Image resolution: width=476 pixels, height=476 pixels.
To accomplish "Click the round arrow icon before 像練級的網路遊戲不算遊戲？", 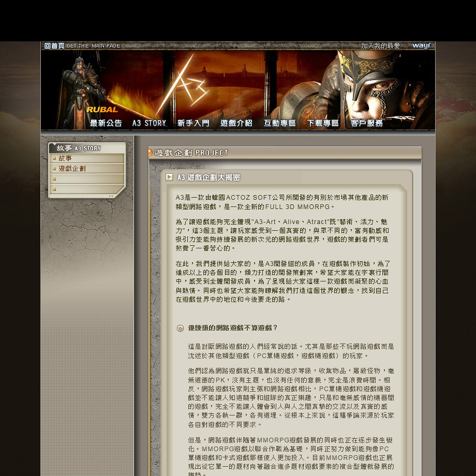I will pyautogui.click(x=181, y=328).
